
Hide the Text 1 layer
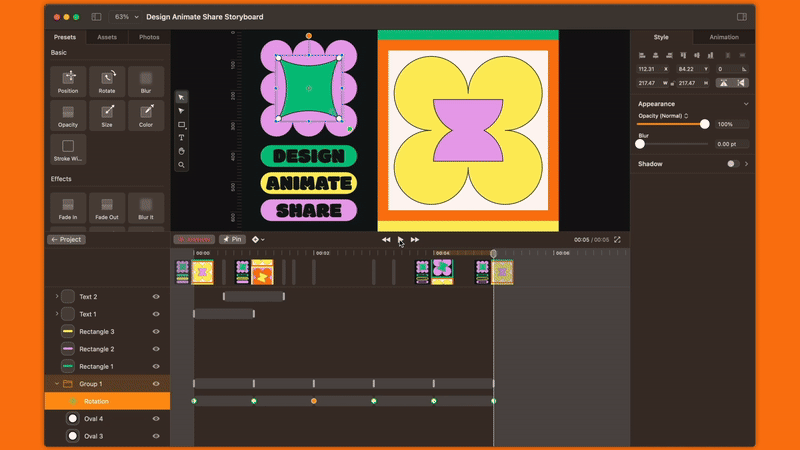(x=156, y=314)
